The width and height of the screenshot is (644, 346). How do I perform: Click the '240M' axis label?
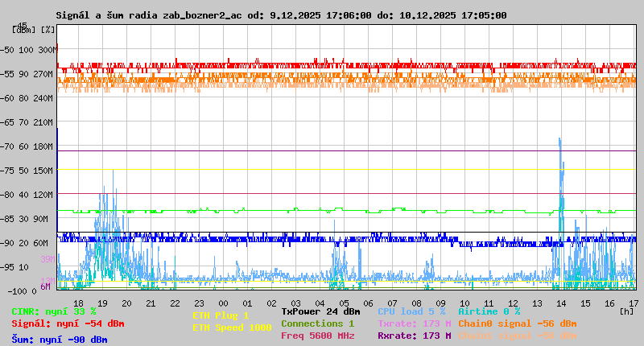43,98
